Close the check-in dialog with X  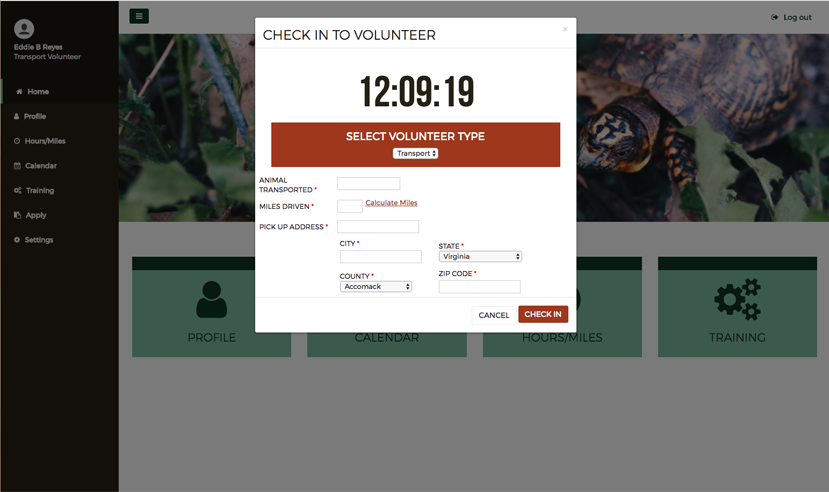coord(565,29)
